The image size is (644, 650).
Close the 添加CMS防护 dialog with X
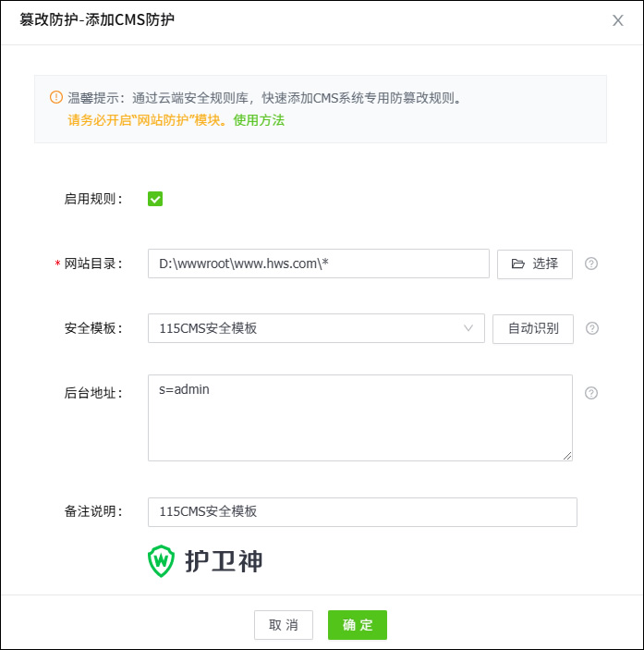click(618, 20)
